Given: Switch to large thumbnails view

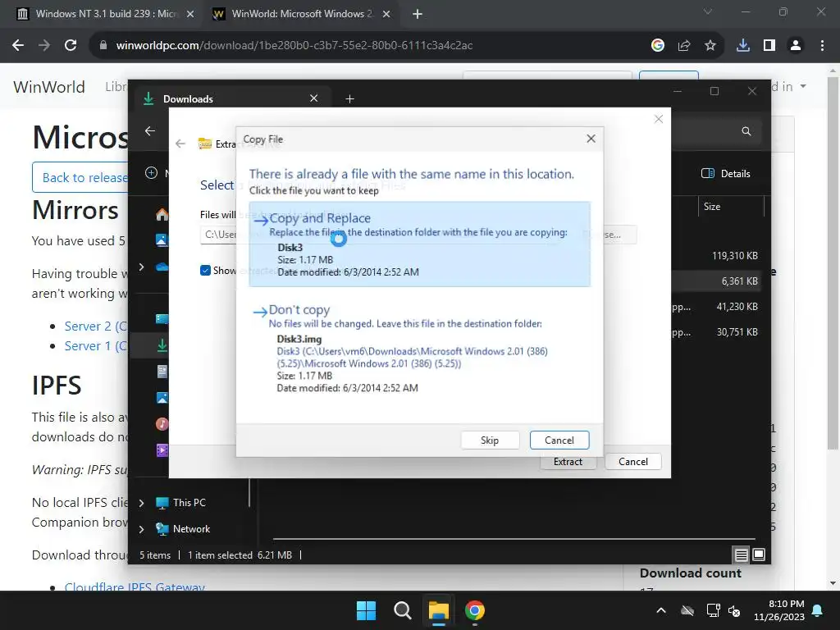Looking at the screenshot, I should point(759,555).
